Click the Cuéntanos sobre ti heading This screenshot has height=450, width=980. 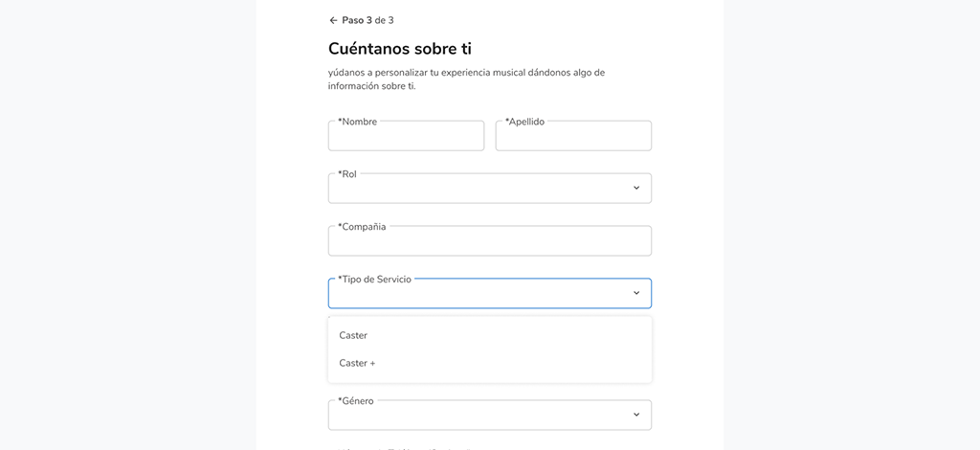pyautogui.click(x=400, y=49)
